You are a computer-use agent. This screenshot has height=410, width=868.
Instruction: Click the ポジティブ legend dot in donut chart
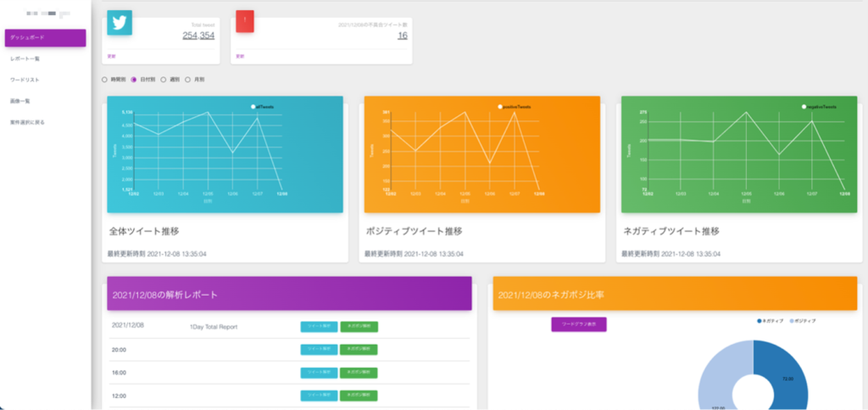coord(792,321)
